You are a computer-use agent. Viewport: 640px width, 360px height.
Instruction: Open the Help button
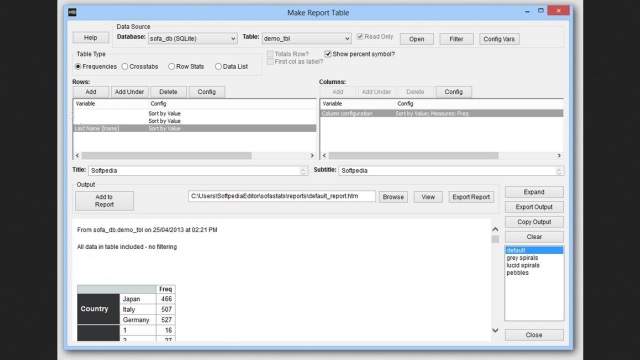click(x=91, y=38)
